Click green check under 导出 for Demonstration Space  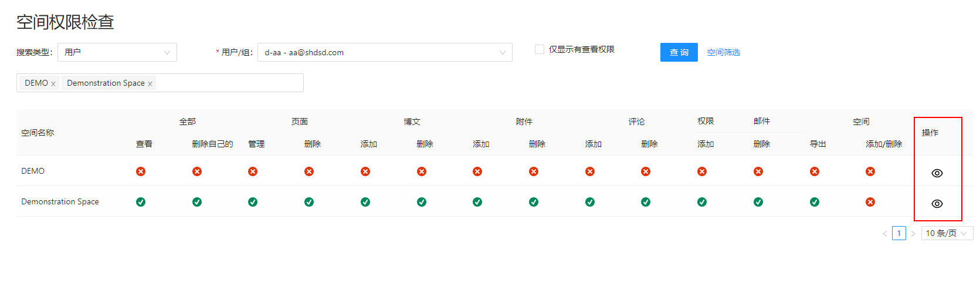click(x=814, y=202)
